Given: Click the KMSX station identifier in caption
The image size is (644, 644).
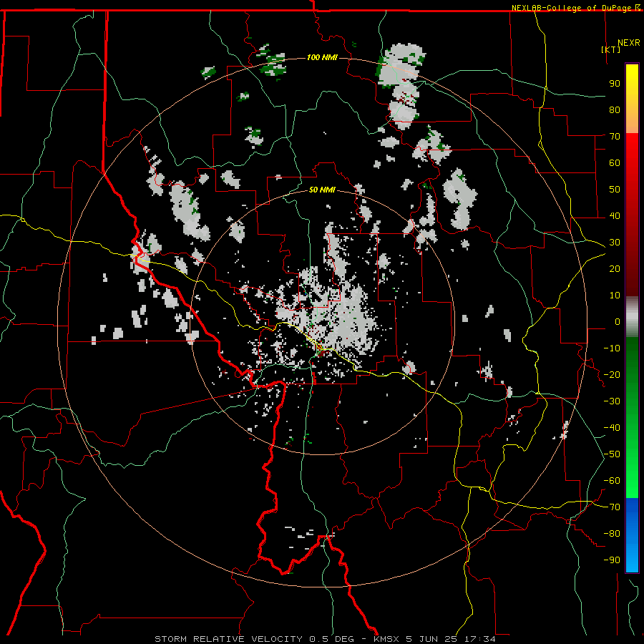Looking at the screenshot, I should (x=386, y=639).
